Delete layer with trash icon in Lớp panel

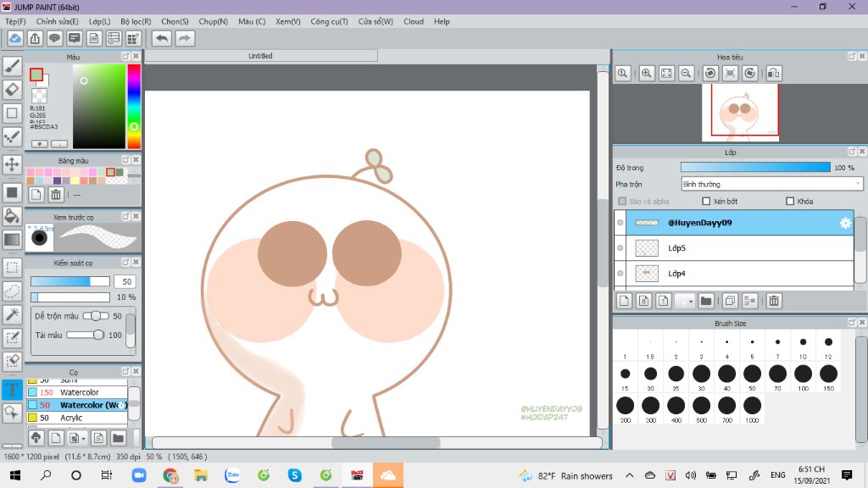click(774, 301)
